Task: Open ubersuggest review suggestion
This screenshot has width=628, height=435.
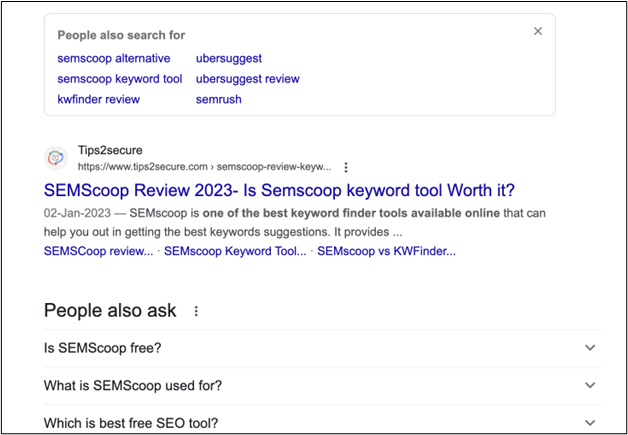Action: [x=248, y=79]
